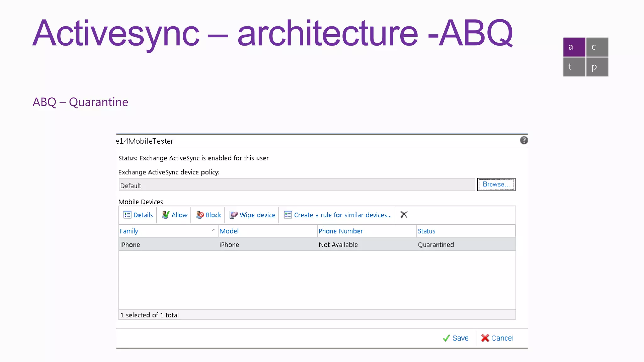Wipe device for the selected iPhone

click(x=252, y=215)
